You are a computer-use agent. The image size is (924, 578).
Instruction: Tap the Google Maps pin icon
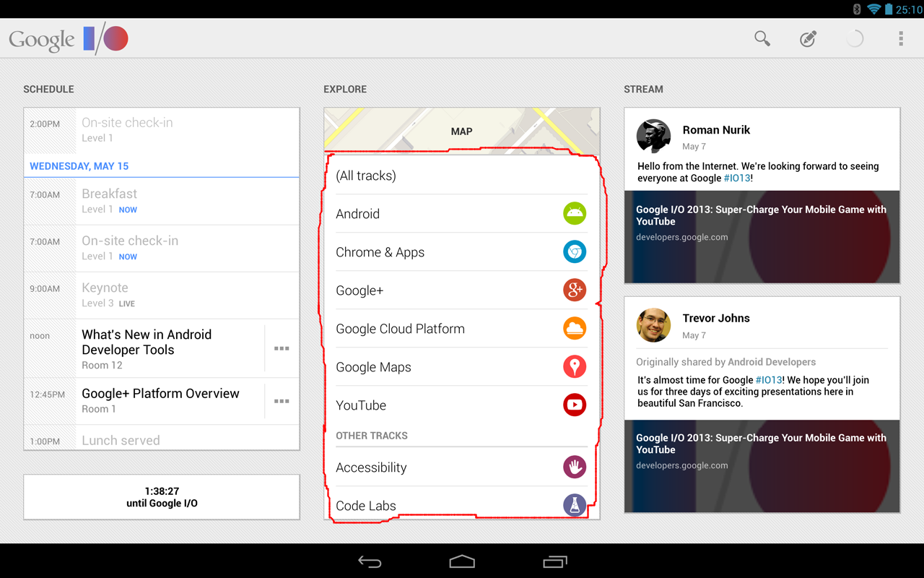click(x=575, y=366)
